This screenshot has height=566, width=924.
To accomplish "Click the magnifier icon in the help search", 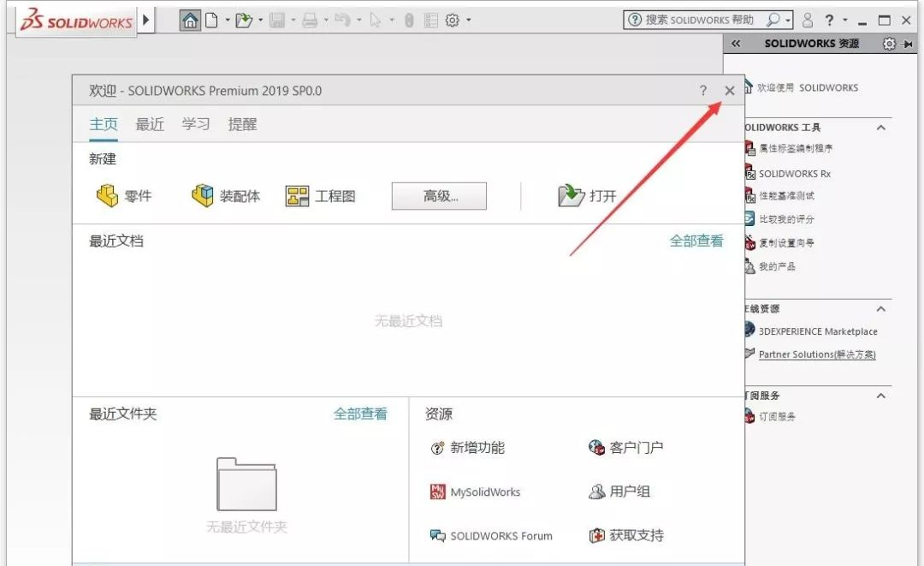I will (x=773, y=20).
